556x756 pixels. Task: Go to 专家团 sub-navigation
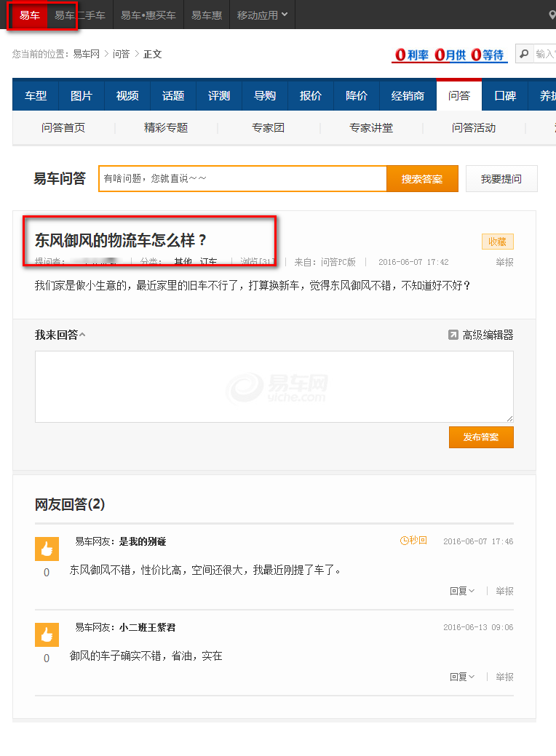pos(268,128)
